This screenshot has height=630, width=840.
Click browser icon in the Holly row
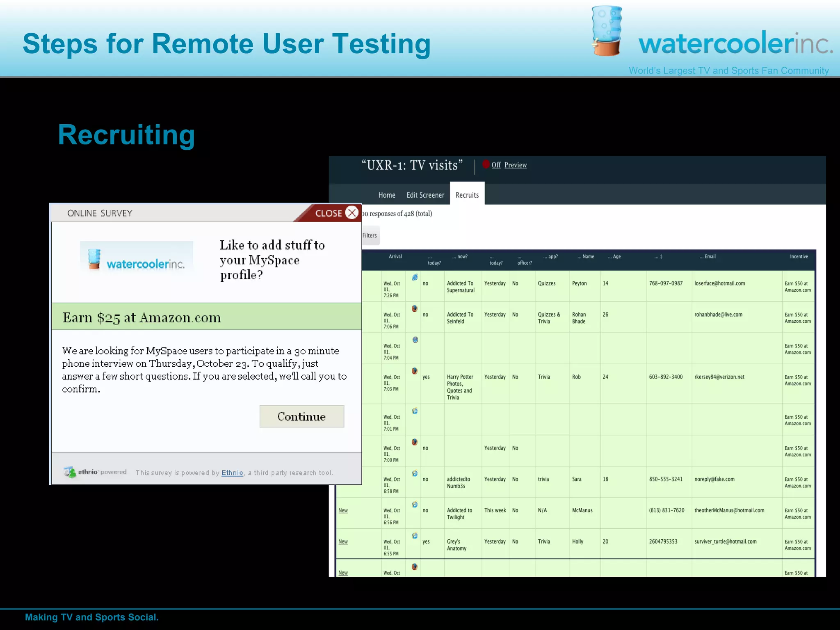point(415,536)
